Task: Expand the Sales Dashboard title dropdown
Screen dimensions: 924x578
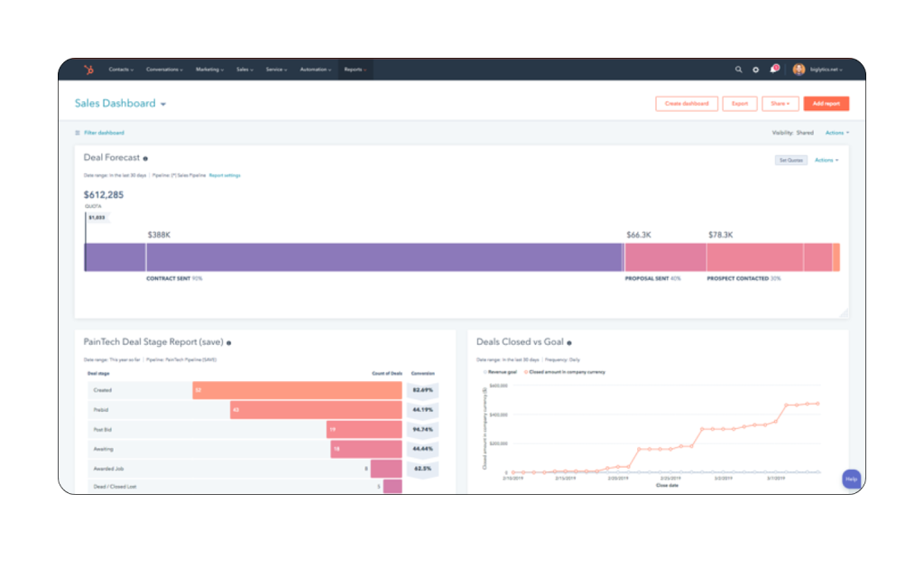Action: [162, 103]
